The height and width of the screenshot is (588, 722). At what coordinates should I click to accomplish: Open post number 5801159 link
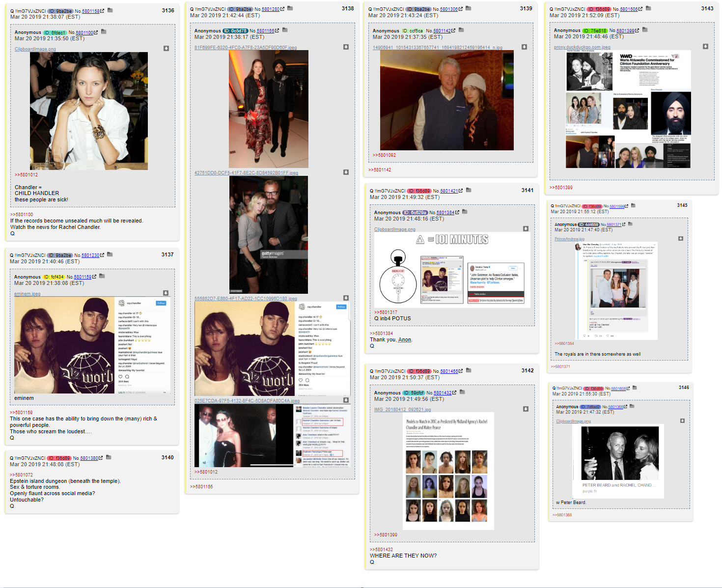click(83, 277)
